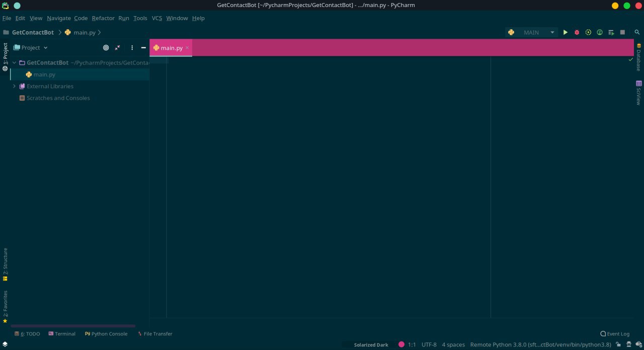This screenshot has width=644, height=350.
Task: Click the PyCharm app icon in title bar
Action: tap(6, 6)
